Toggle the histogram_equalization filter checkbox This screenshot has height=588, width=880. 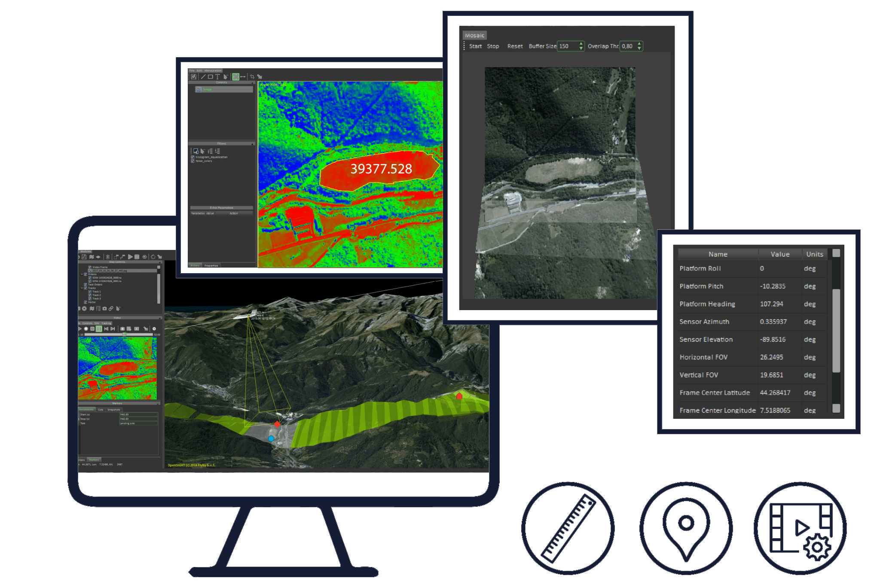click(192, 157)
